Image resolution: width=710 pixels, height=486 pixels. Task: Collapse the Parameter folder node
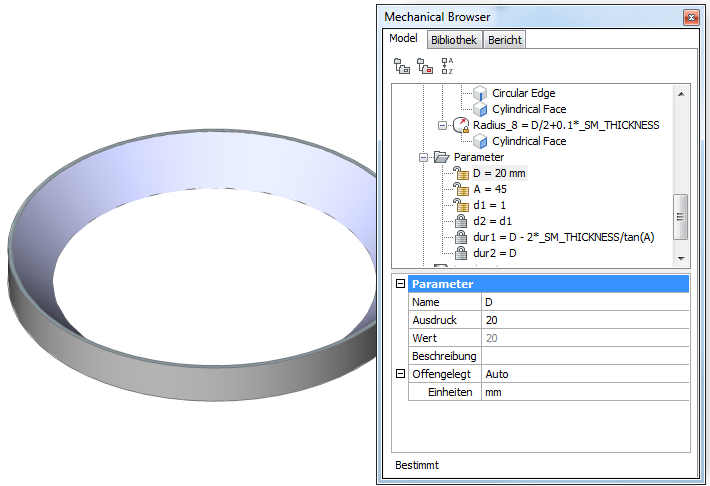click(x=423, y=157)
